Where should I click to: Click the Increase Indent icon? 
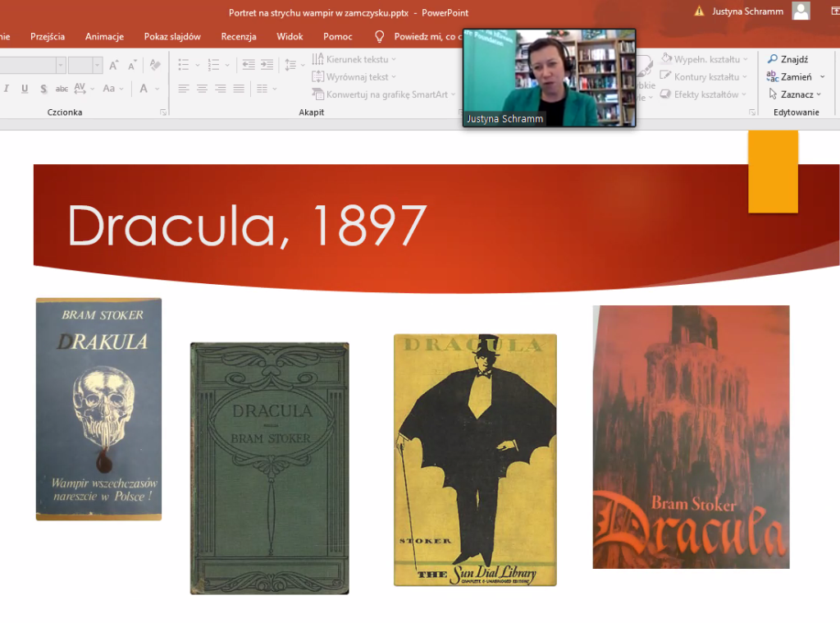[x=266, y=65]
